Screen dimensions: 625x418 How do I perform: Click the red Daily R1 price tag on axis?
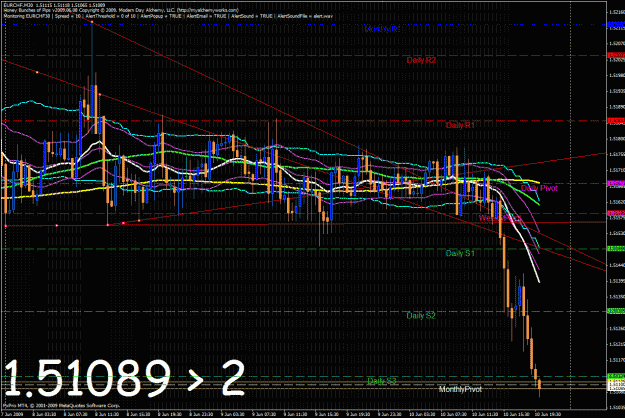coord(616,120)
